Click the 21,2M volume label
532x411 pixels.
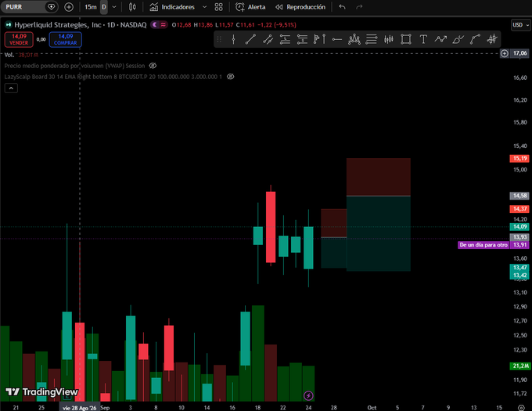520,366
